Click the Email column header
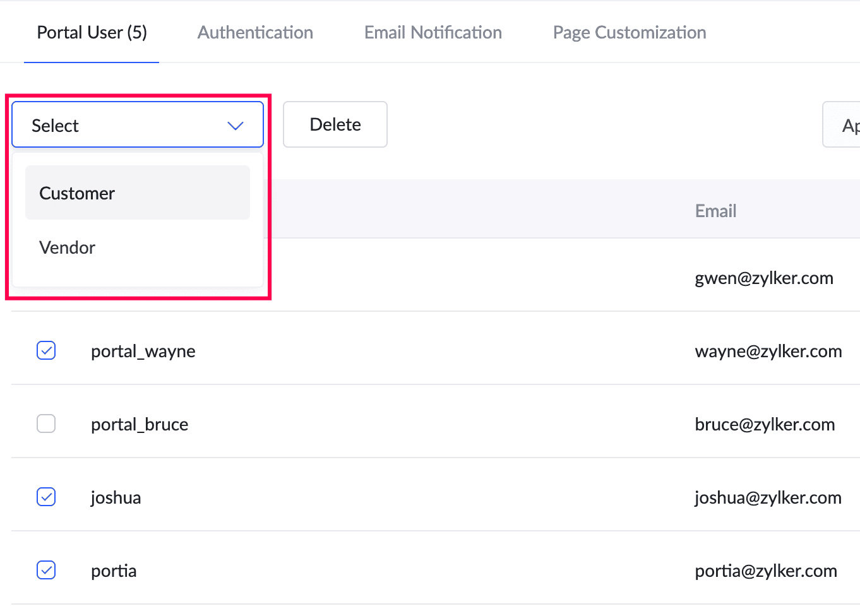Viewport: 860px width, 616px height. [715, 211]
